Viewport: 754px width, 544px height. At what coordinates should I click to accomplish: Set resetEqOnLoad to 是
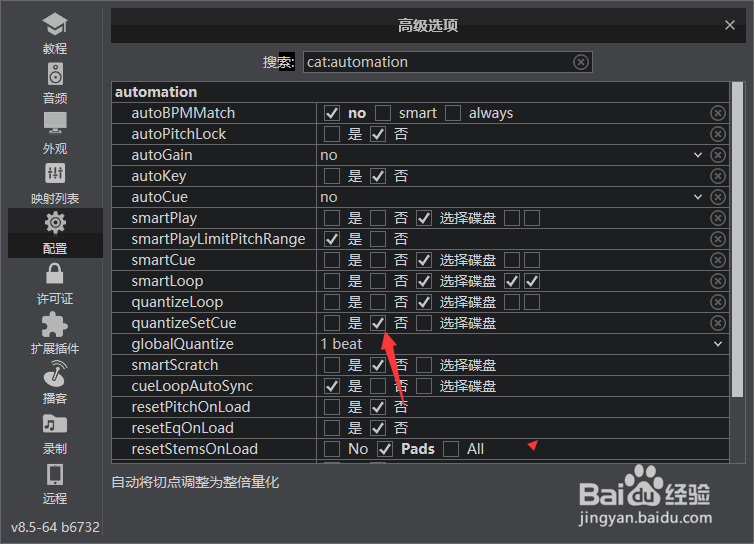click(332, 428)
